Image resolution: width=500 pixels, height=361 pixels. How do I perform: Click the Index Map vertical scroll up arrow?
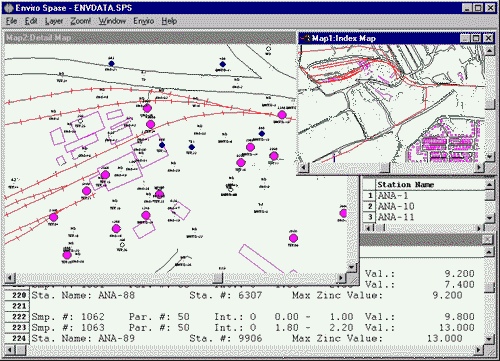click(x=489, y=50)
